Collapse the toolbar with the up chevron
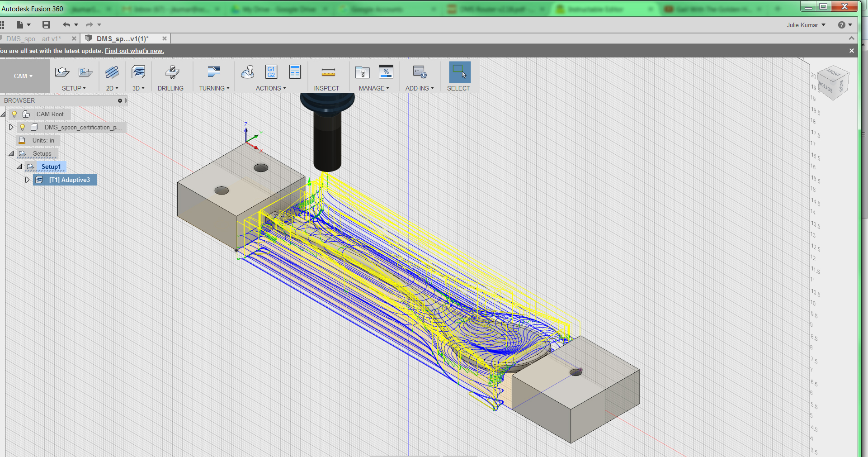The height and width of the screenshot is (457, 868). point(852,38)
